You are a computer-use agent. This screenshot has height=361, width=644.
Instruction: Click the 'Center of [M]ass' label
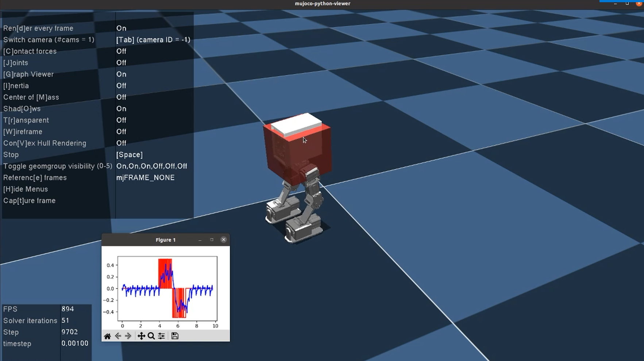click(x=31, y=97)
